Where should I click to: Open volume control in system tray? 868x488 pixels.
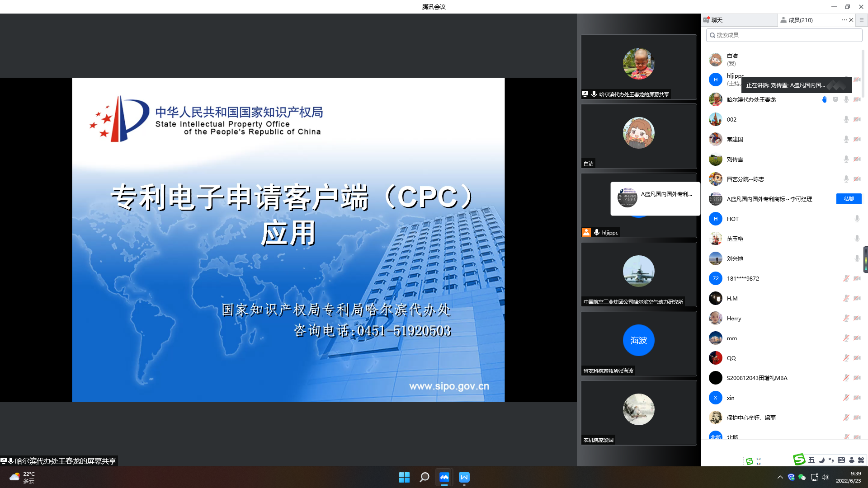coord(825,477)
